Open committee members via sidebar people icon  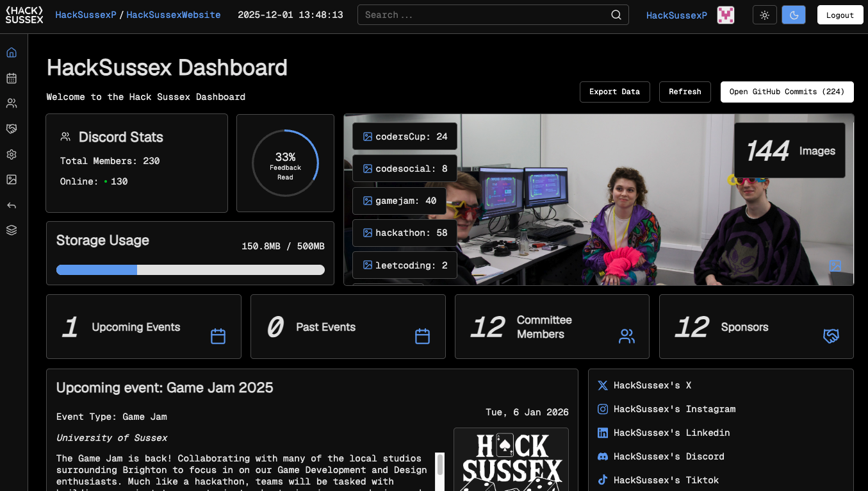coord(11,103)
